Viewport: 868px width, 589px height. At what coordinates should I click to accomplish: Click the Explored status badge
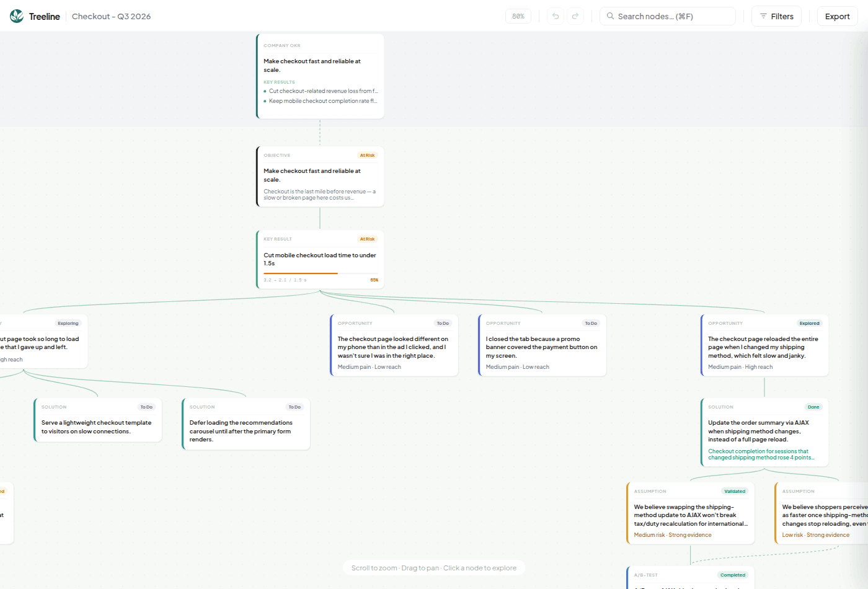coord(810,324)
